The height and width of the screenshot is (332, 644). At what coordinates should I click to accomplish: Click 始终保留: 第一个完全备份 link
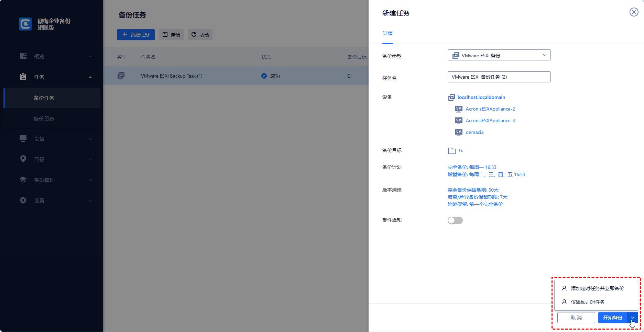[x=475, y=204]
